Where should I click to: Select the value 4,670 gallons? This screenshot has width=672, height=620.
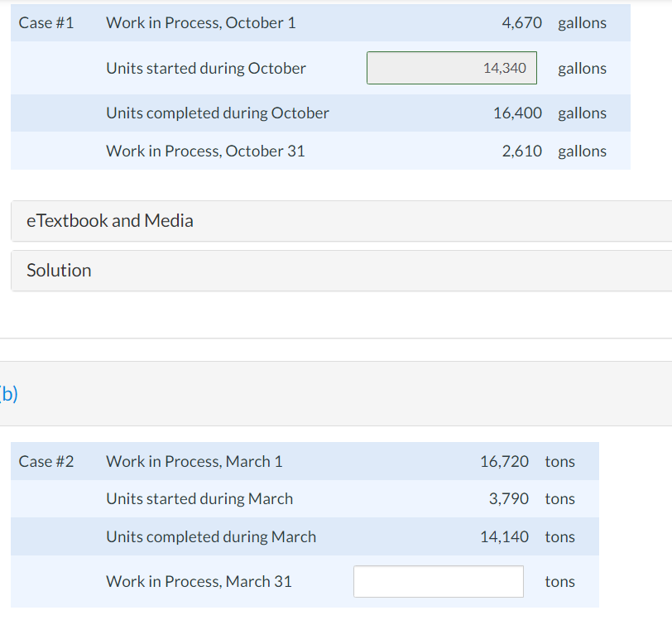520,22
